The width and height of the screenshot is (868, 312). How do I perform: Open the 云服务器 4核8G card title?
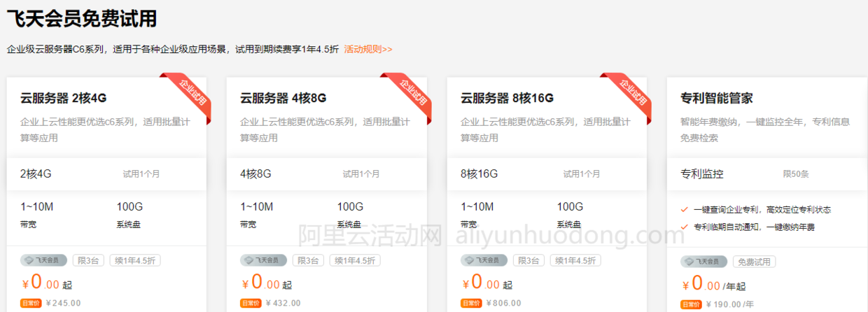(283, 97)
